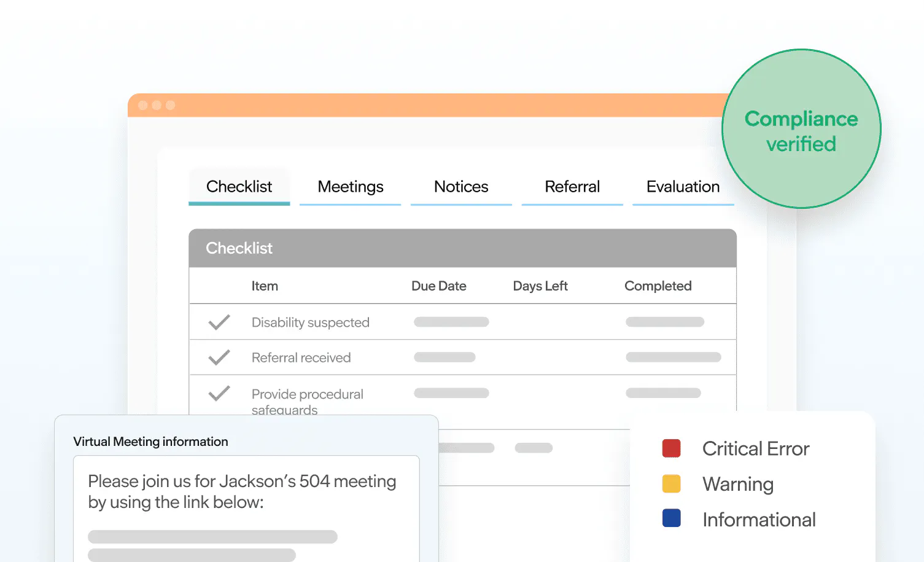Click the Provide procedural safeguards checkmark
This screenshot has width=924, height=562.
(x=219, y=393)
